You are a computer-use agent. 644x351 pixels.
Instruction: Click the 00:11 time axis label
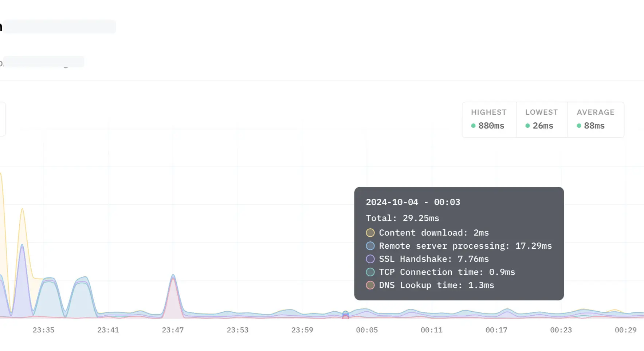tap(431, 330)
